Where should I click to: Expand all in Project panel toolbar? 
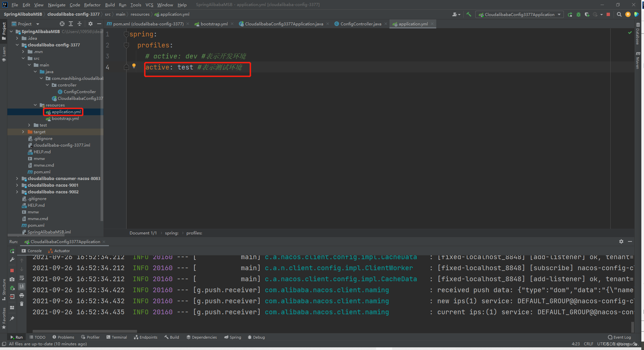point(71,24)
